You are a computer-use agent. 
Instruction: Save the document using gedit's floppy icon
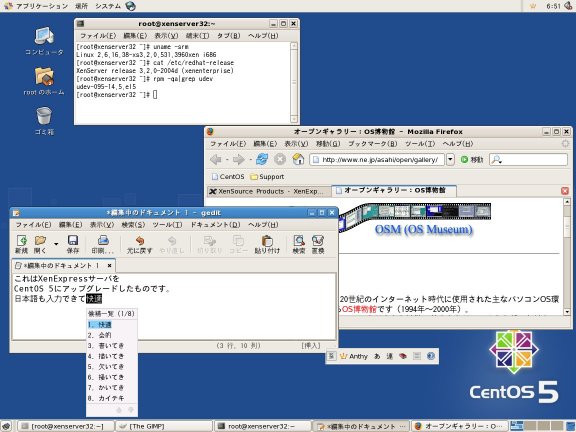click(73, 244)
